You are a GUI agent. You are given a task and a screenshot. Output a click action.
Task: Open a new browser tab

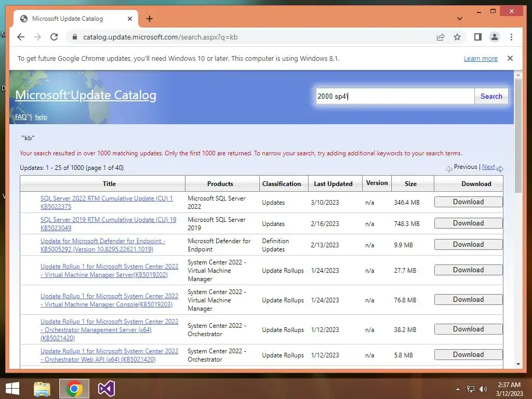(150, 19)
